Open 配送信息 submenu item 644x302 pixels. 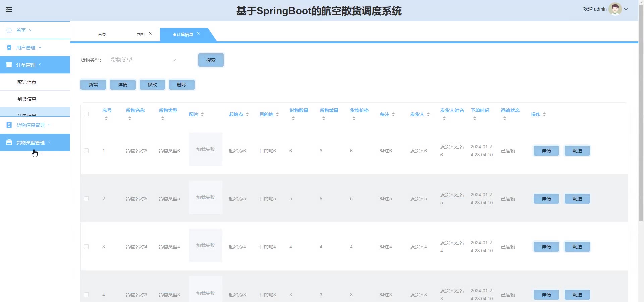35,82
